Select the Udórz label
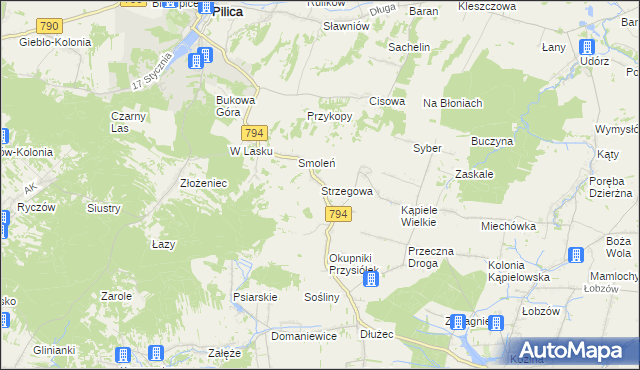The height and width of the screenshot is (370, 640). coord(595,61)
